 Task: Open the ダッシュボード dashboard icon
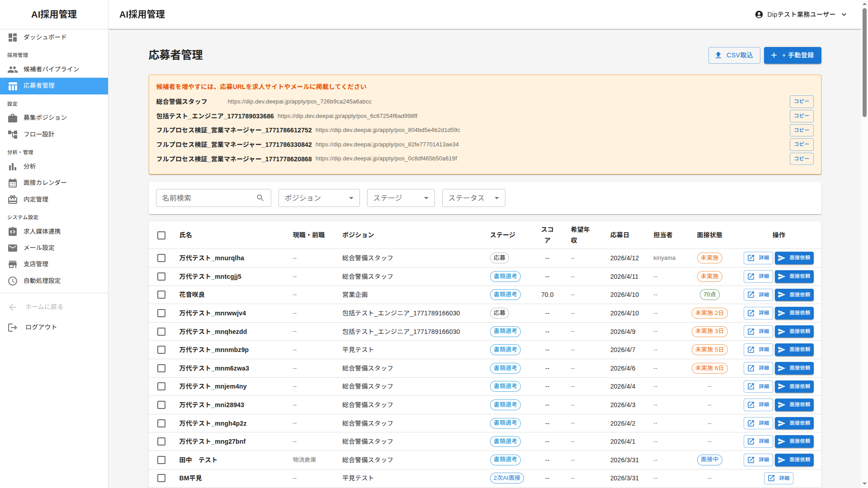tap(13, 37)
